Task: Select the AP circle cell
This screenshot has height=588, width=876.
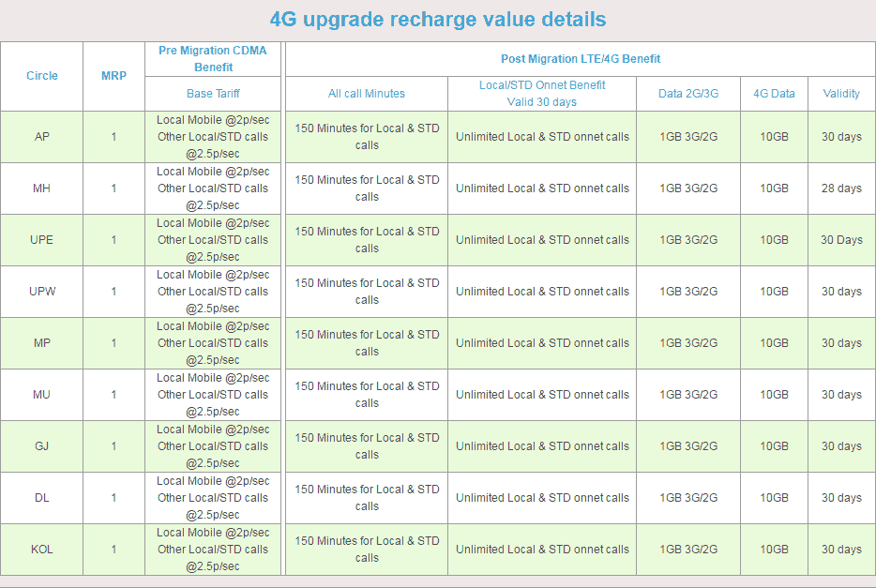Action: (x=42, y=137)
